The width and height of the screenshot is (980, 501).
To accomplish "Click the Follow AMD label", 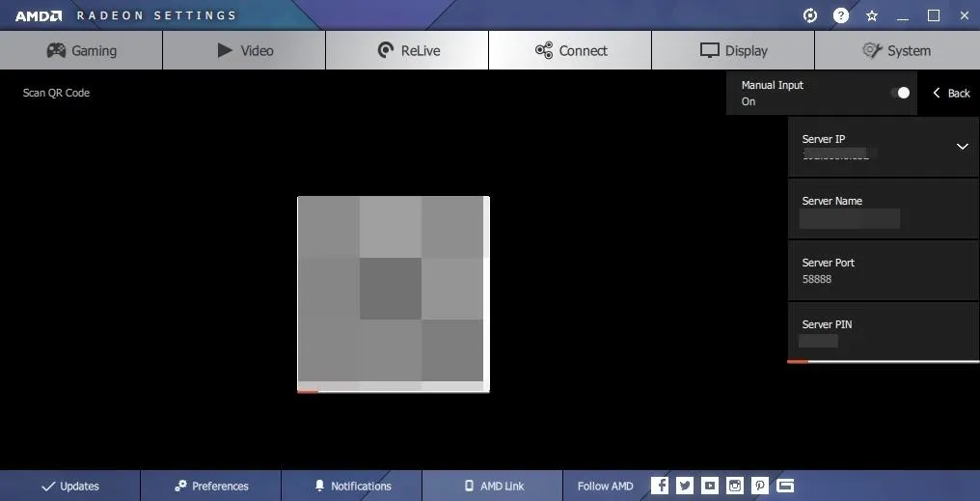I will (x=605, y=486).
